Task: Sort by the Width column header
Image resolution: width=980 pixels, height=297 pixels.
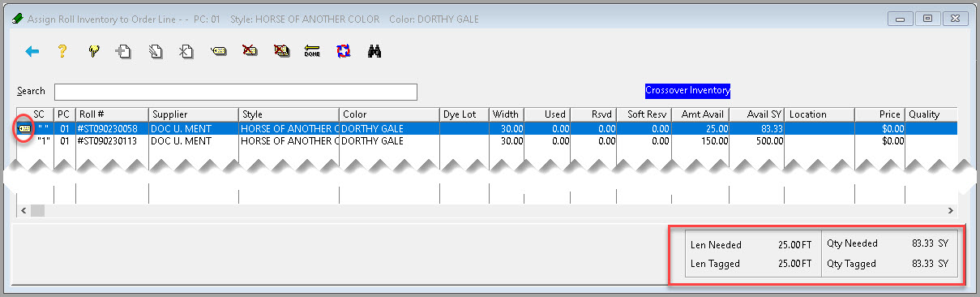Action: pyautogui.click(x=507, y=114)
